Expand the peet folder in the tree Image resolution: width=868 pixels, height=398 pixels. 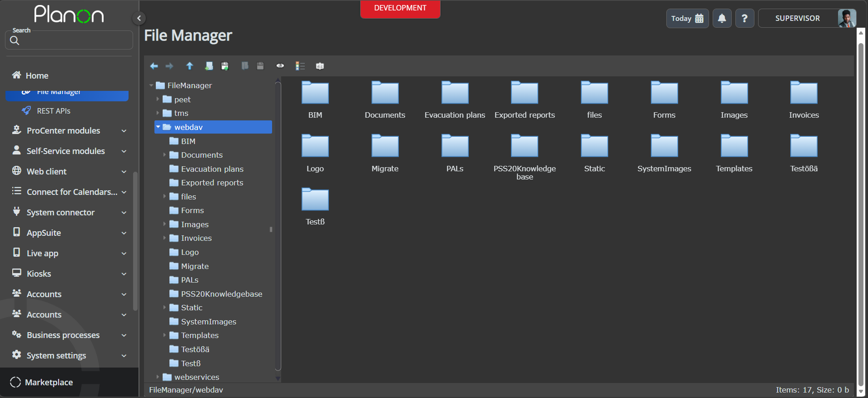[x=158, y=99]
